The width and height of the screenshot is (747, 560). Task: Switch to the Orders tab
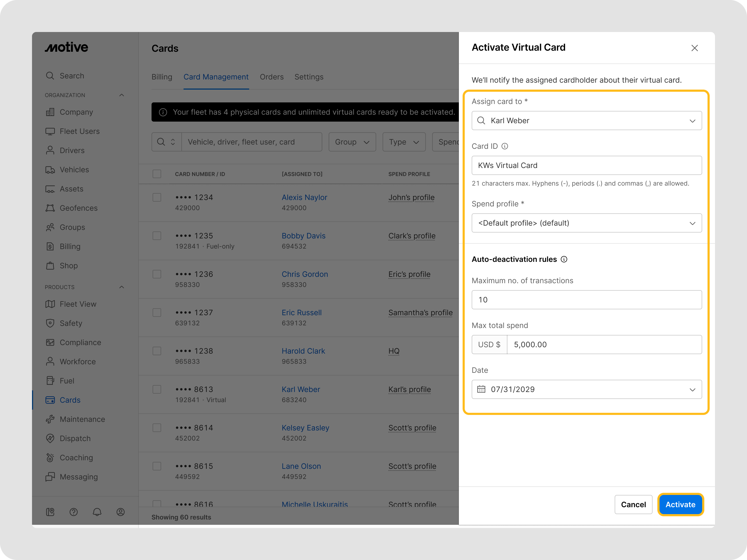click(x=272, y=77)
